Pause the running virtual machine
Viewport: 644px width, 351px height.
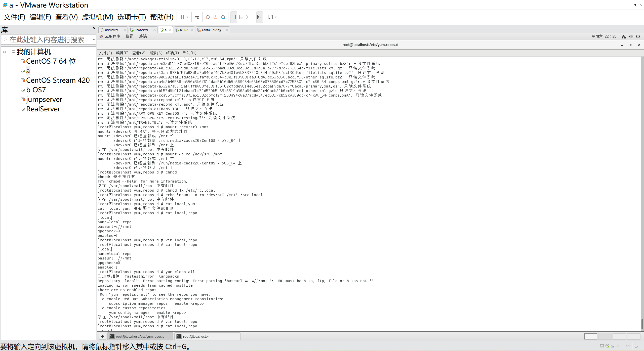(x=182, y=17)
